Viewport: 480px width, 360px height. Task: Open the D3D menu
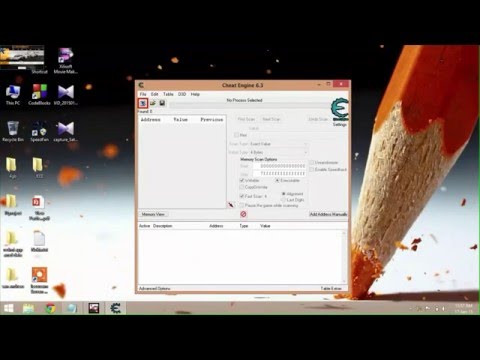182,94
